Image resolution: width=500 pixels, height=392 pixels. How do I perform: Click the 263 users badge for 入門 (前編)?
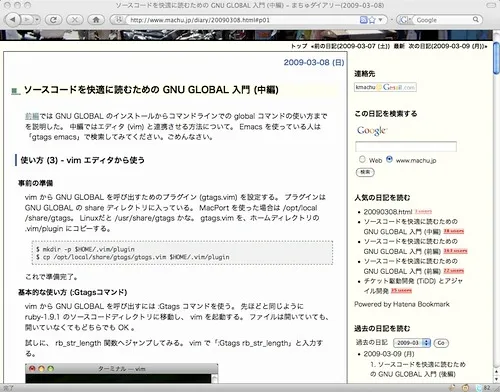pyautogui.click(x=455, y=251)
